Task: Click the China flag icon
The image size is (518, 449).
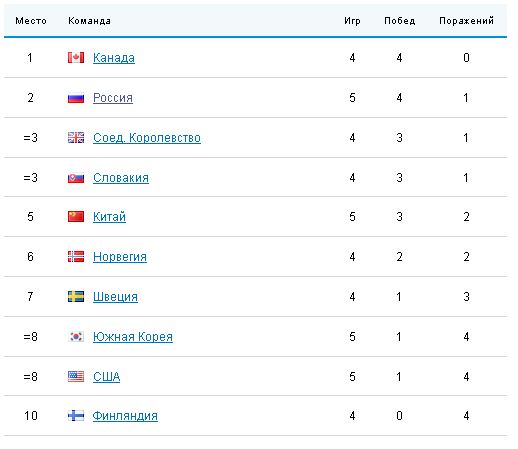Action: pos(76,217)
